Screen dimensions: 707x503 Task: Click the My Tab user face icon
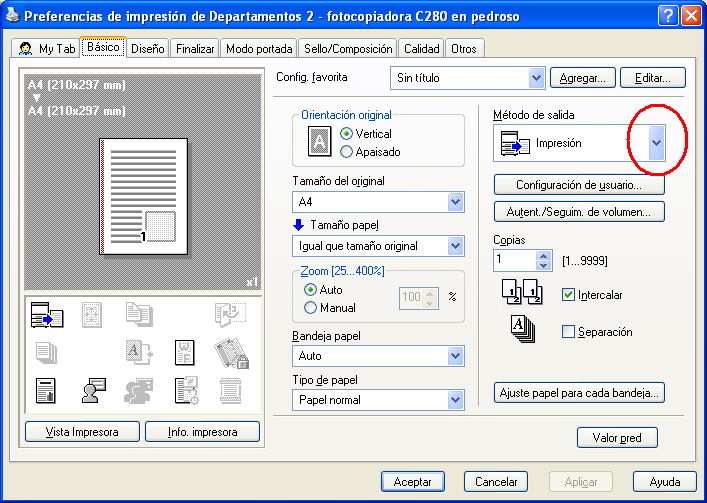click(26, 49)
